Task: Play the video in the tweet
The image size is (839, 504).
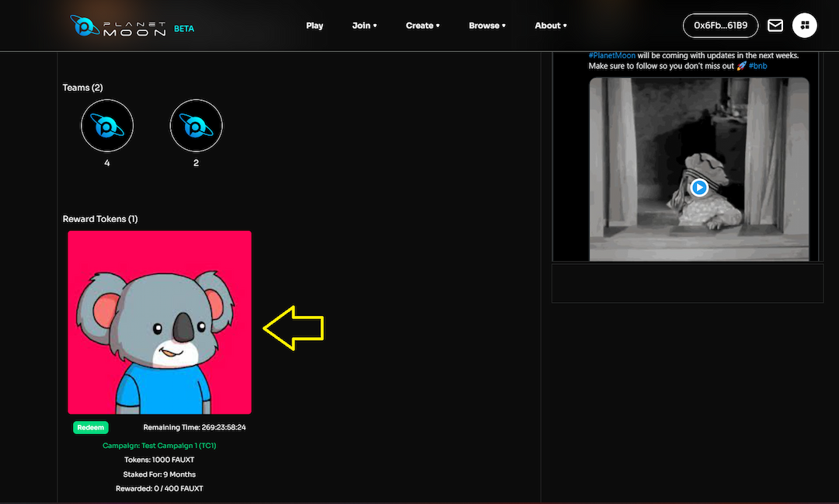Action: [x=699, y=187]
